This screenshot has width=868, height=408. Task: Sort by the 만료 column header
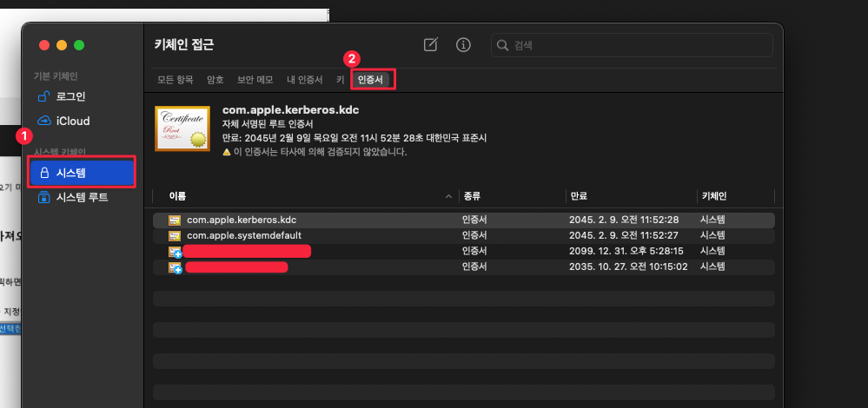(x=579, y=196)
